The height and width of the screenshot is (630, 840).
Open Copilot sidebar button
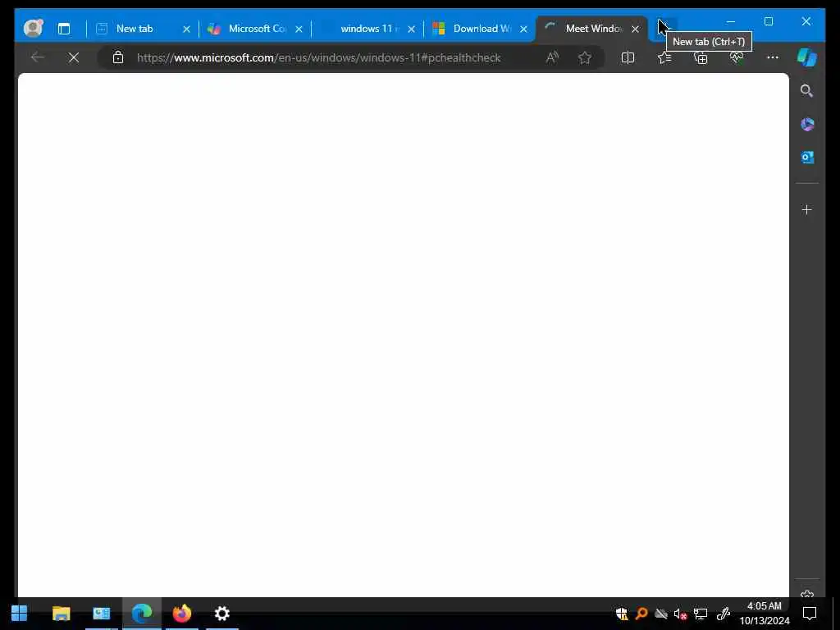point(807,57)
